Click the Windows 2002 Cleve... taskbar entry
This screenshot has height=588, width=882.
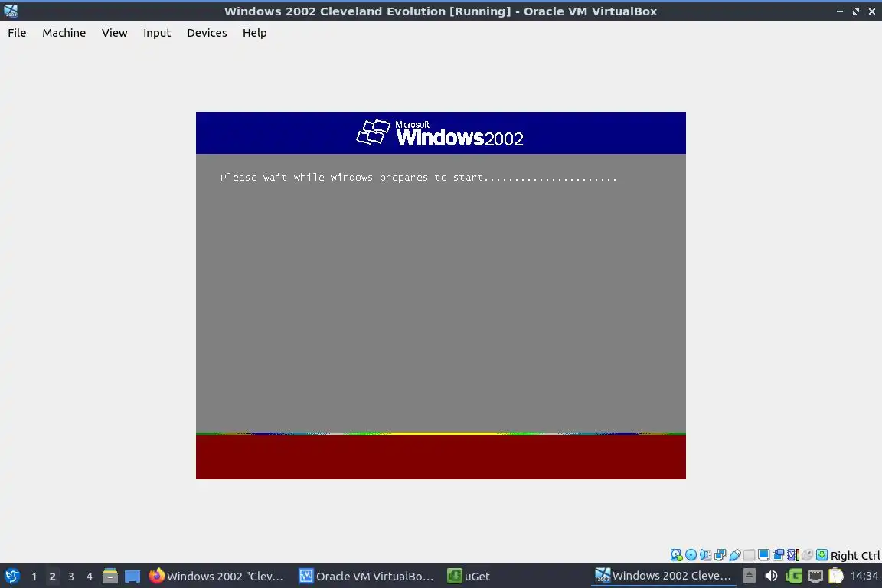tap(663, 576)
